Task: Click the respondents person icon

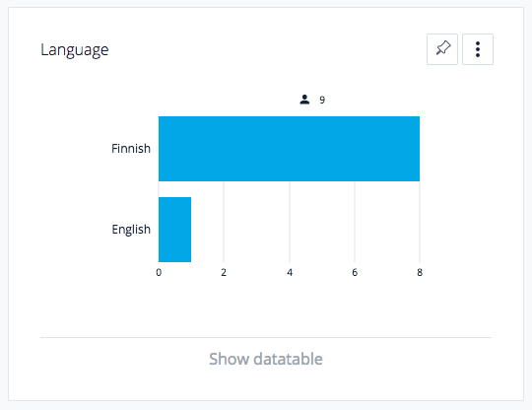Action: coord(304,100)
